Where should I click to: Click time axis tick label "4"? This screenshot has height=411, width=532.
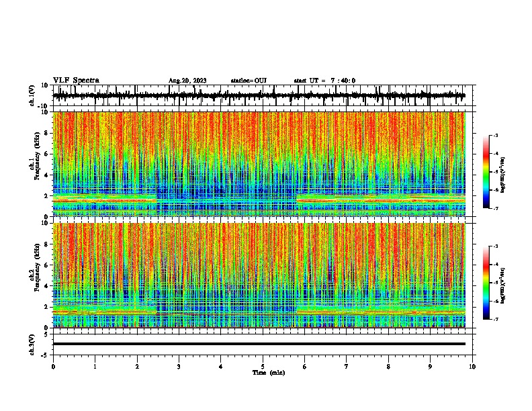[x=221, y=367]
